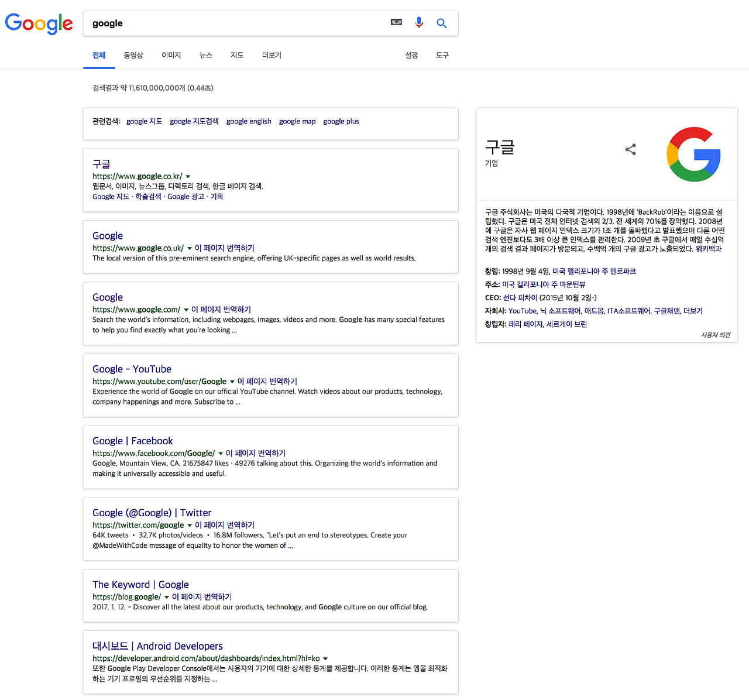The image size is (749, 700).
Task: Open the 뉴스 tab
Action: coord(206,55)
